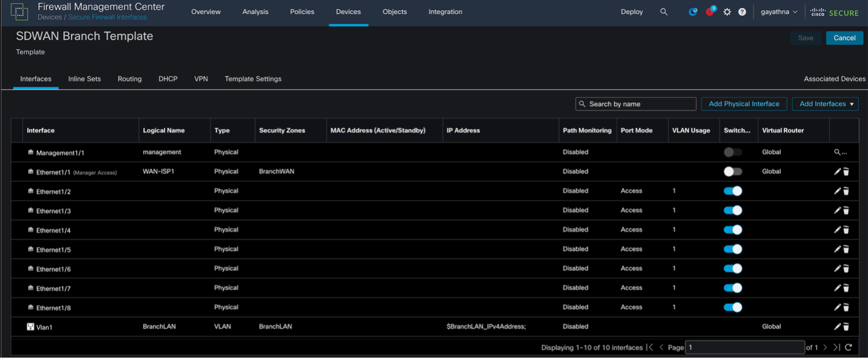Enable switch port on Ethernet1/1
The image size is (868, 359).
pyautogui.click(x=733, y=172)
